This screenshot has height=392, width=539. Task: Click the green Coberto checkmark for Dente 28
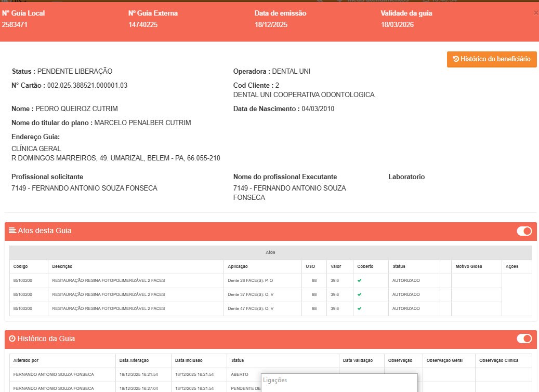(x=360, y=281)
